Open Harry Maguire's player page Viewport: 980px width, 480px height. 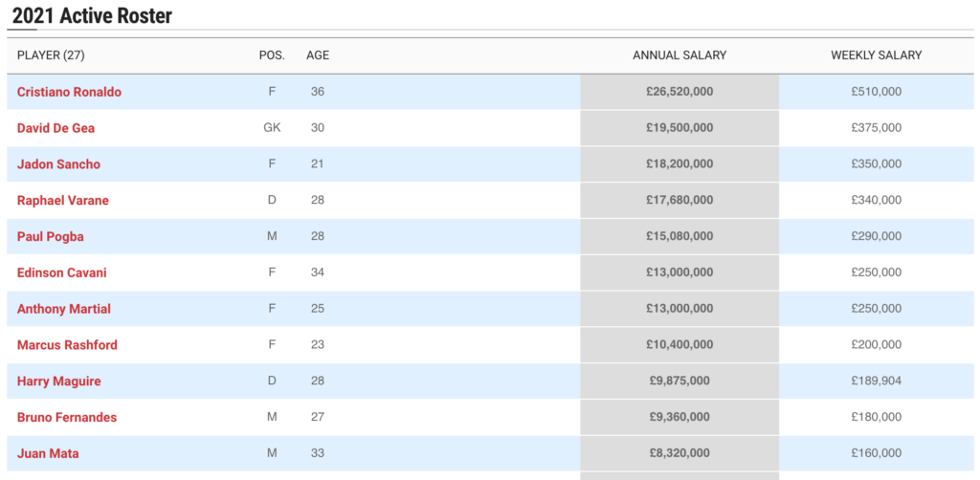click(58, 382)
